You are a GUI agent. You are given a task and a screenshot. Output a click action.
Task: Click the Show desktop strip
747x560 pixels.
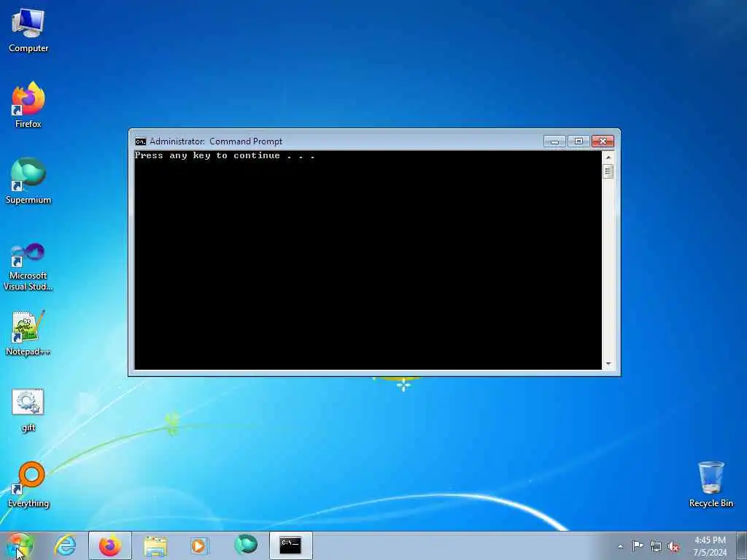[742, 545]
